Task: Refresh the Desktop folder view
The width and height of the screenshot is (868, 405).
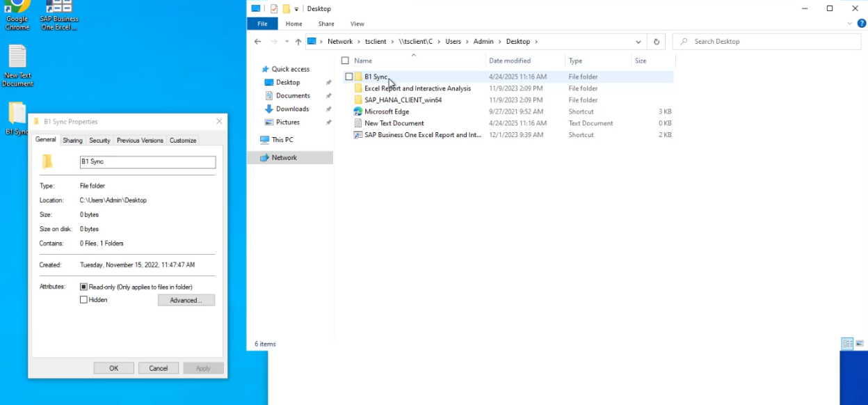Action: click(x=656, y=42)
